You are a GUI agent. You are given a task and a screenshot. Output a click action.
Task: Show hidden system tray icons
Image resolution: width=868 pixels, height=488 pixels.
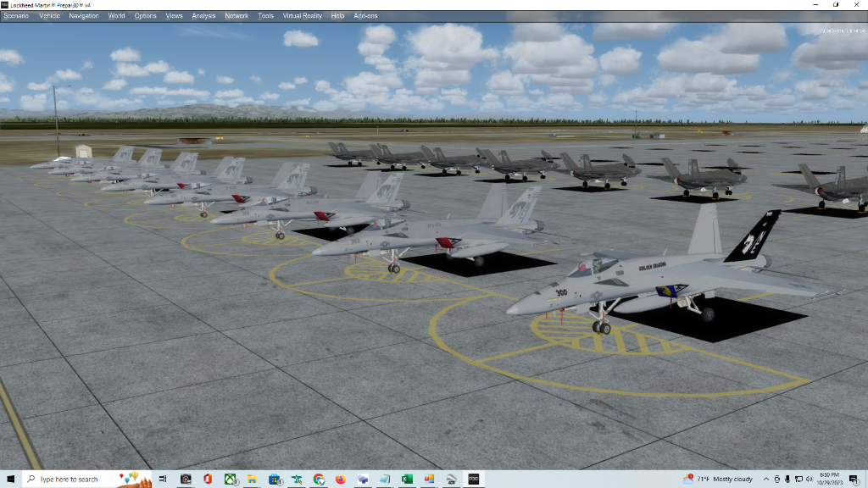766,479
